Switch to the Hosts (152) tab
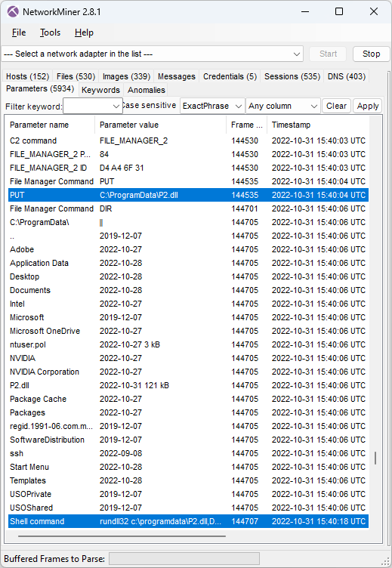 click(27, 76)
